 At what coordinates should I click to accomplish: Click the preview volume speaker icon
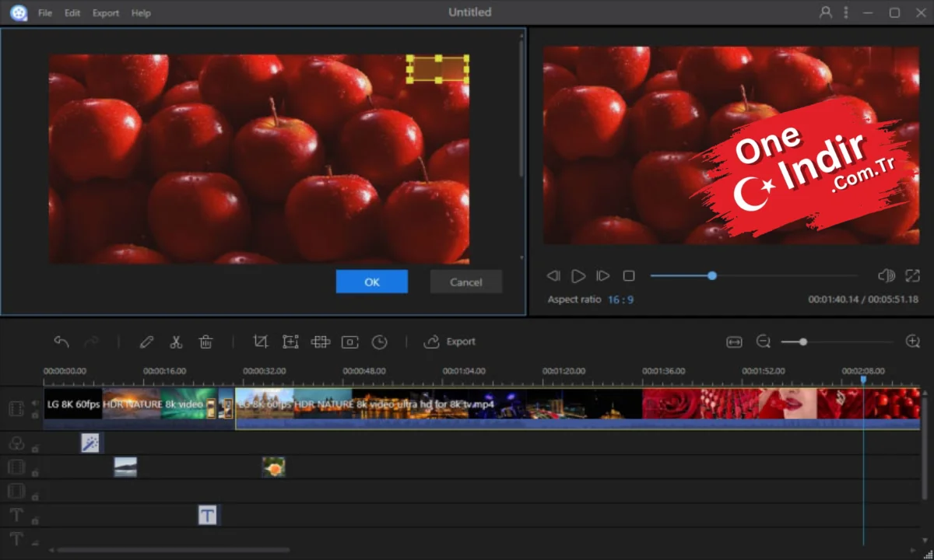(887, 276)
